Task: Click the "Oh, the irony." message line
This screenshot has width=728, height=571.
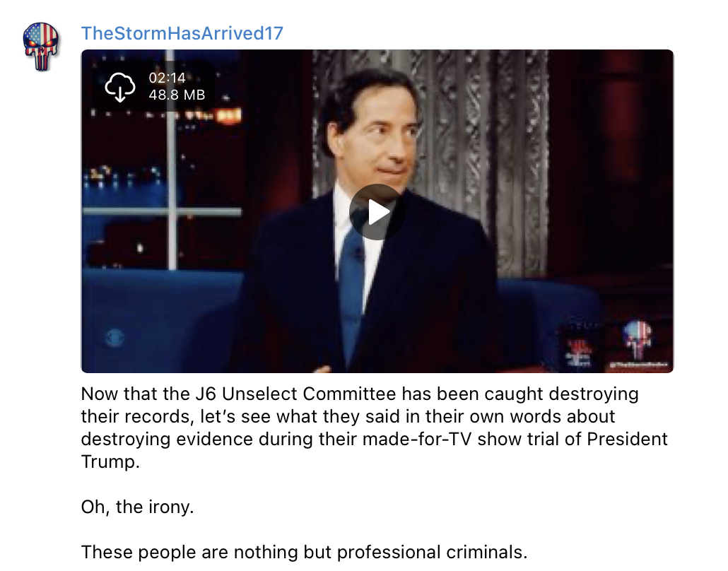Action: point(137,507)
